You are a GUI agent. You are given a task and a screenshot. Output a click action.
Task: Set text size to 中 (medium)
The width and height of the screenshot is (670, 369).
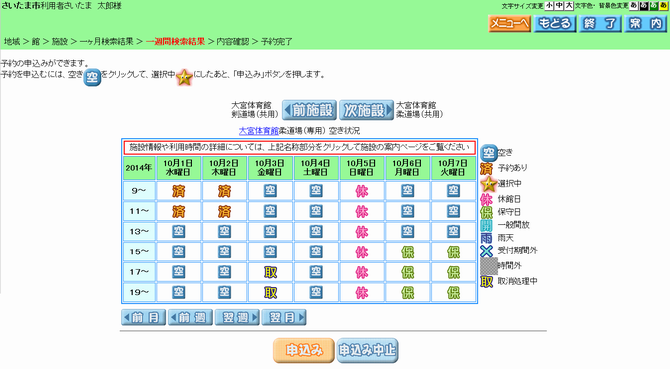[559, 6]
